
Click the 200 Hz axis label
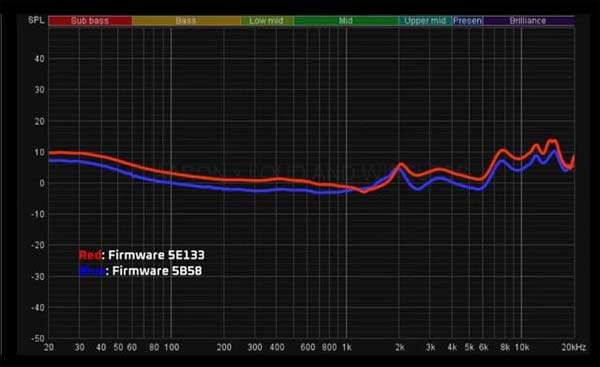tap(224, 347)
